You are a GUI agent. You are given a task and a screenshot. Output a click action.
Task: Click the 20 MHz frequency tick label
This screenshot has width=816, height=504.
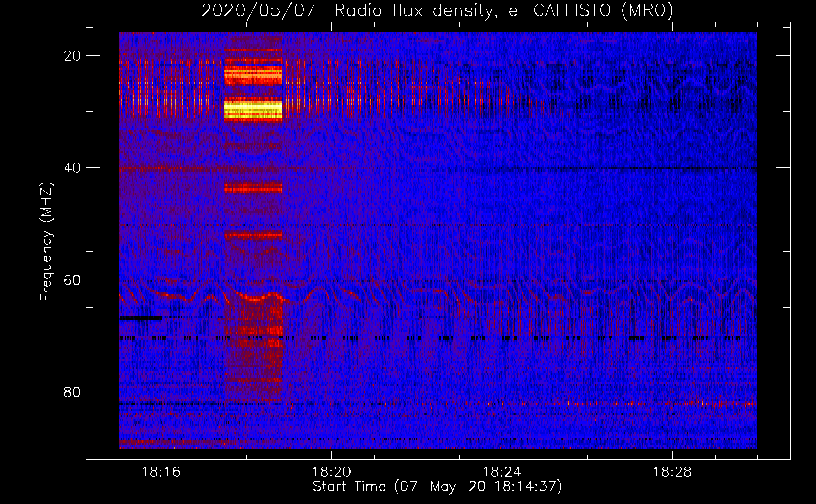click(72, 56)
